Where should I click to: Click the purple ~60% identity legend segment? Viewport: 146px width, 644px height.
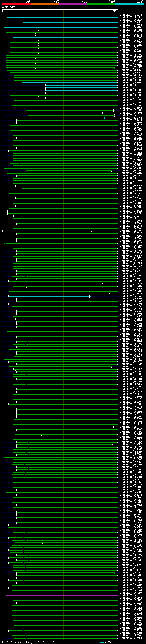click(73, 4)
